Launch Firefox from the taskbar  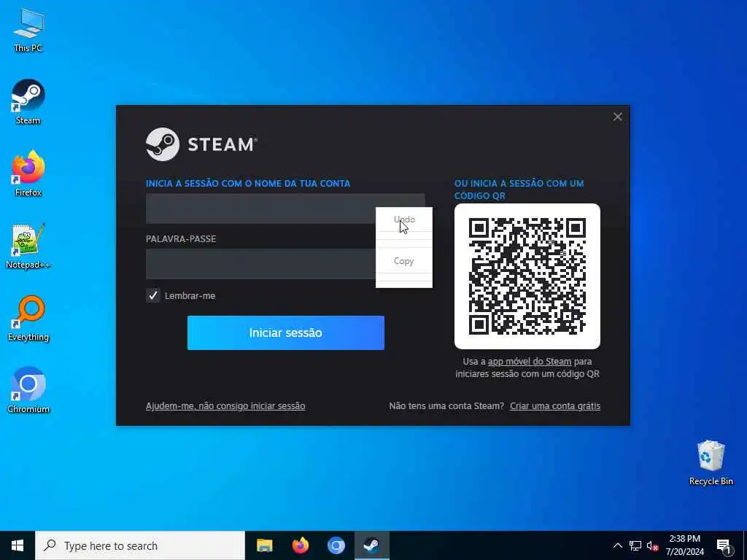coord(300,545)
